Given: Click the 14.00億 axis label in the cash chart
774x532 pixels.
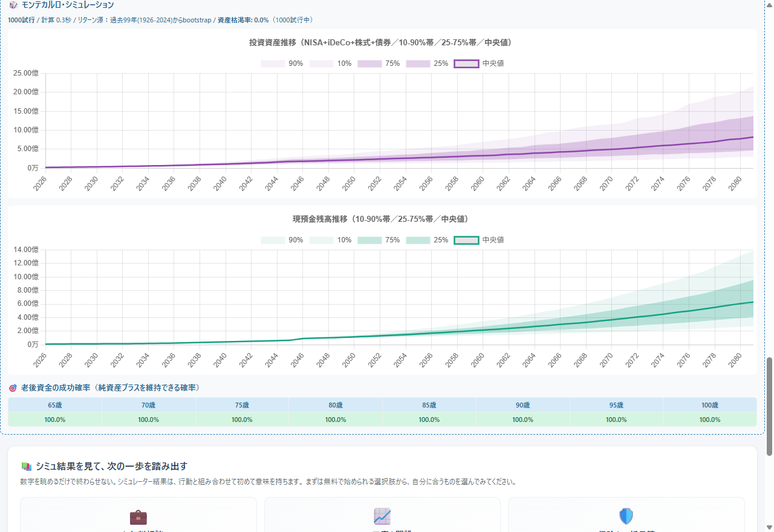Looking at the screenshot, I should tap(25, 250).
